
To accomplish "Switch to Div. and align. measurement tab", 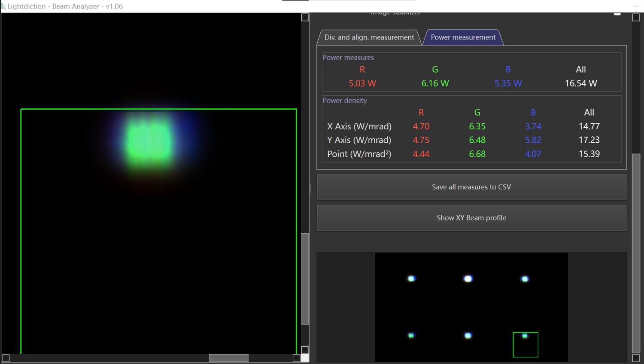I will 369,37.
